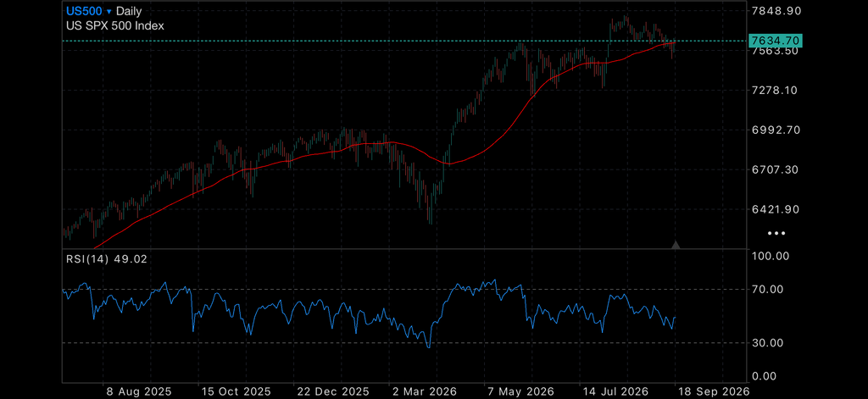Click the grey triangle time marker
The image size is (868, 399).
coord(676,245)
